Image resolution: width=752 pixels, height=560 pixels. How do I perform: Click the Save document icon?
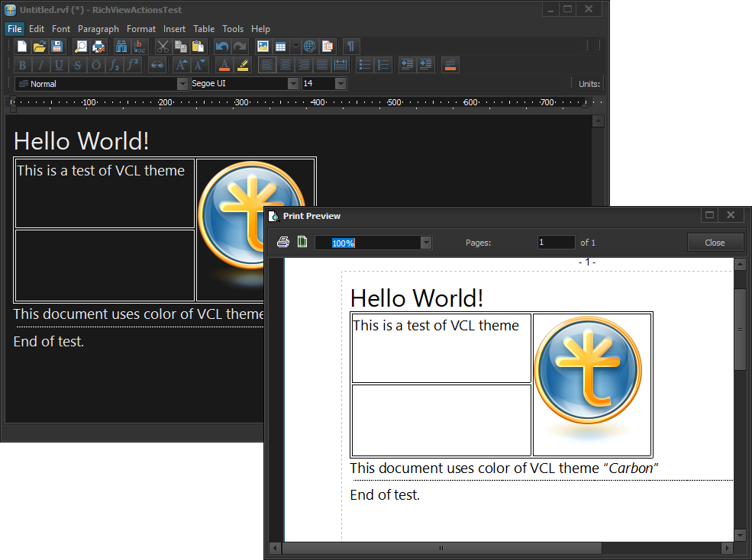[x=57, y=47]
